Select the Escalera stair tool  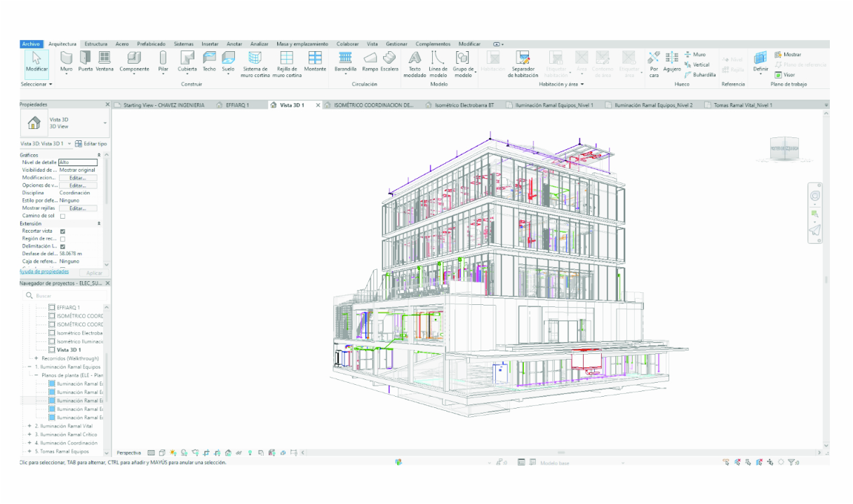pyautogui.click(x=389, y=61)
